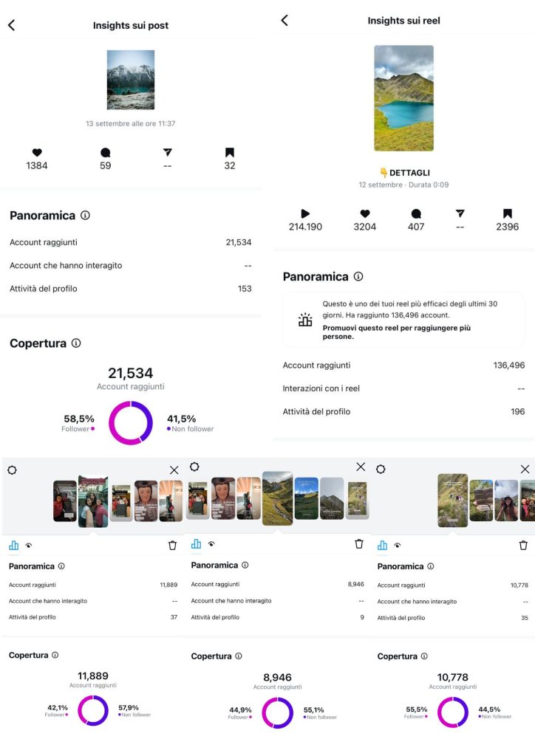The image size is (535, 756).
Task: Open Panoramica info icon in post insights
Action: [85, 216]
